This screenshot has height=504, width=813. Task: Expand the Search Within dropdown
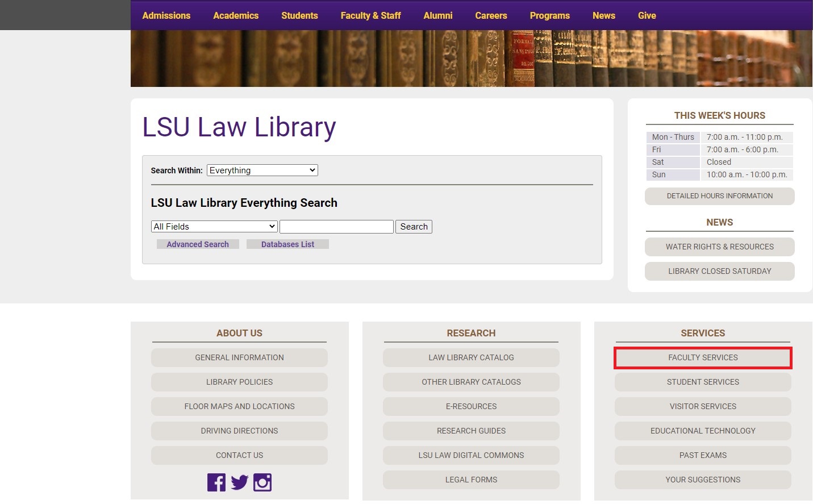pos(262,170)
